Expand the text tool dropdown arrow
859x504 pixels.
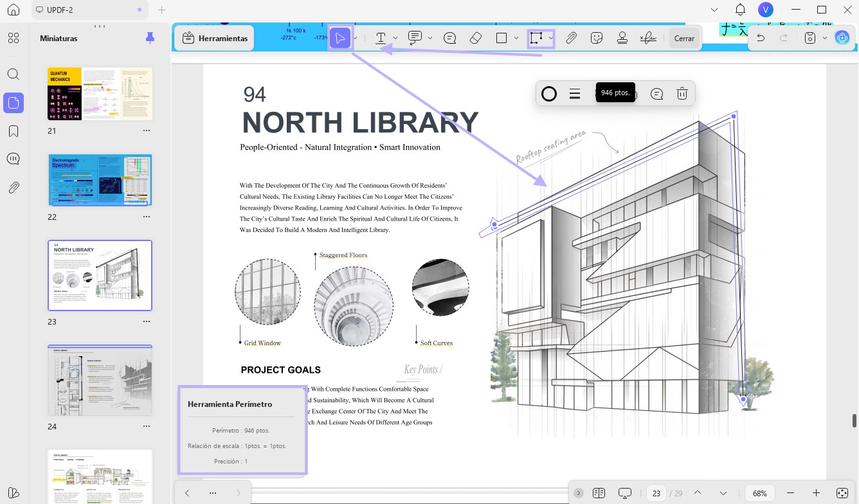coord(395,39)
